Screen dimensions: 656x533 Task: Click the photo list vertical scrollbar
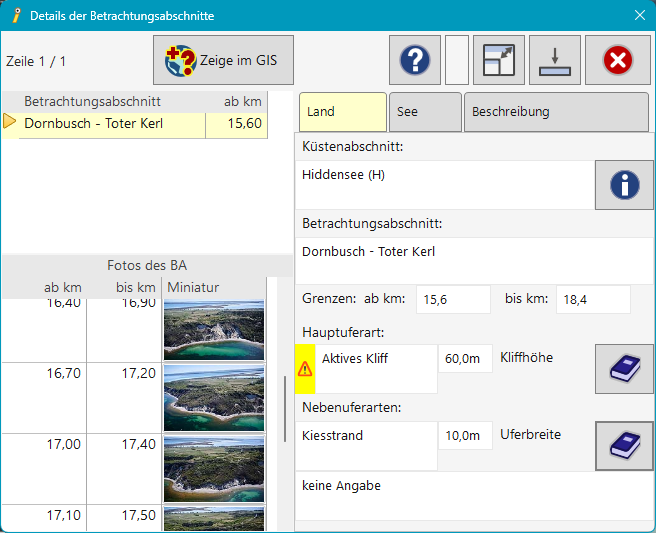[x=285, y=400]
